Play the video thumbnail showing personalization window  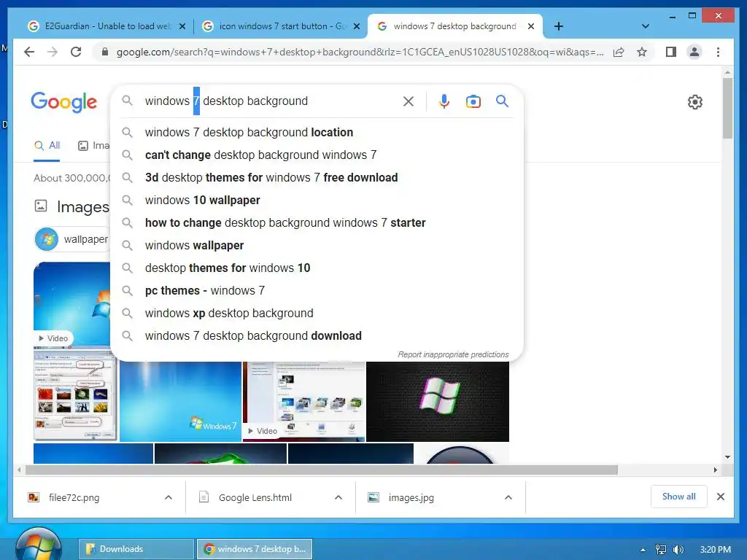coord(304,402)
